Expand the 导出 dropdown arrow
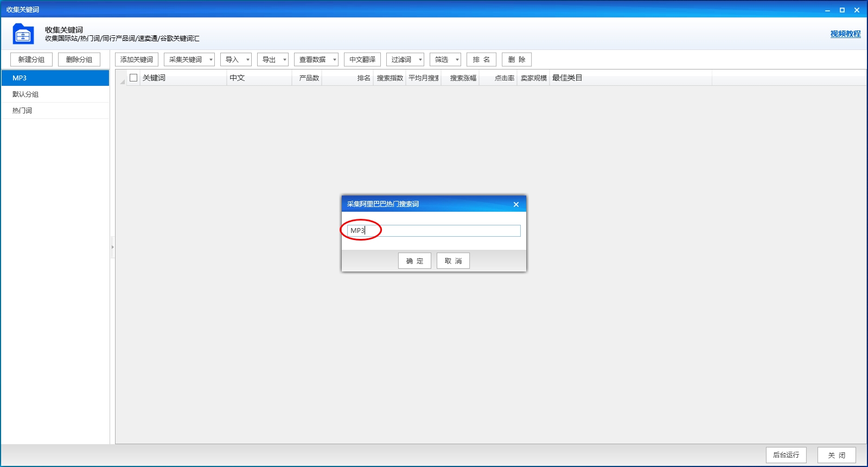This screenshot has width=868, height=467. click(x=284, y=60)
